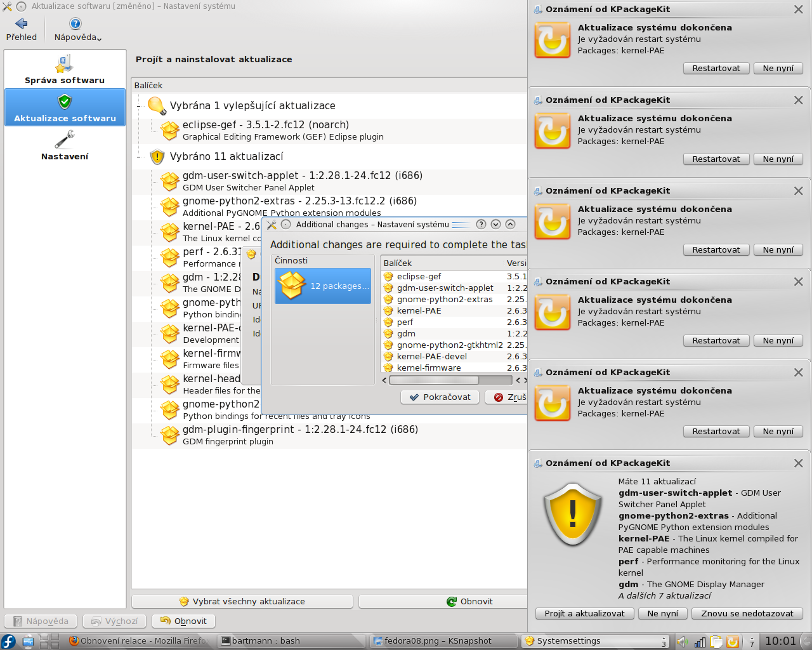Click the package icon of kernel-PAE main row

coord(169,232)
